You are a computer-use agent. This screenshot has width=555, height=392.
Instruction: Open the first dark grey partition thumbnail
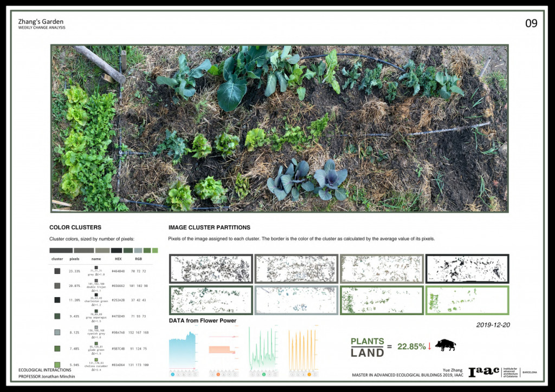[x=210, y=268]
